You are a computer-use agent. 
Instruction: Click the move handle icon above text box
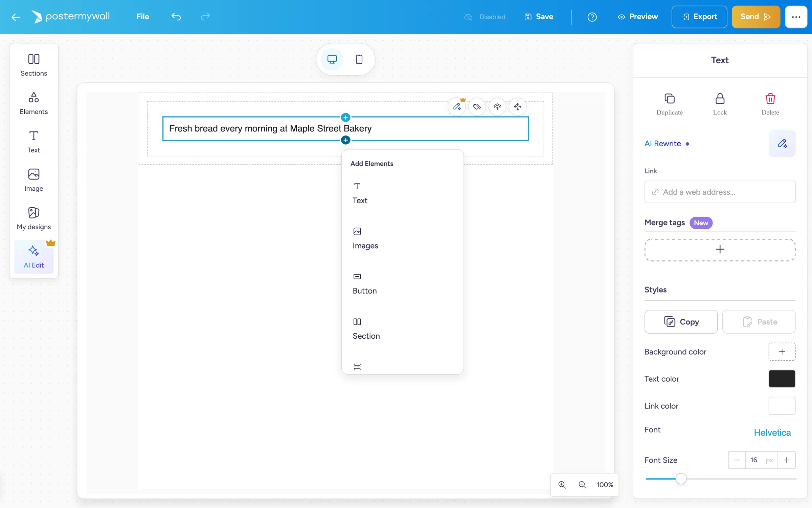(517, 107)
